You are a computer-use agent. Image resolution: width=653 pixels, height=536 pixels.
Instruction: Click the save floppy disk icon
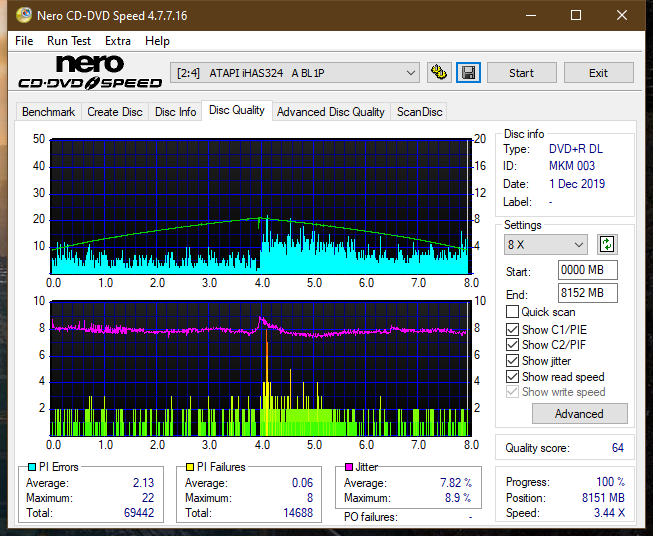[469, 73]
